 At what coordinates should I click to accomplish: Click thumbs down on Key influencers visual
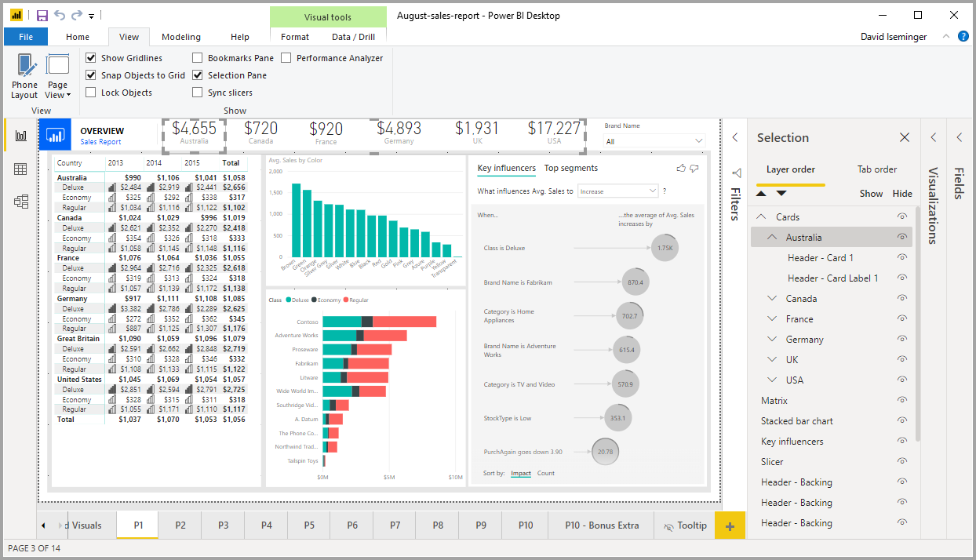pos(694,168)
